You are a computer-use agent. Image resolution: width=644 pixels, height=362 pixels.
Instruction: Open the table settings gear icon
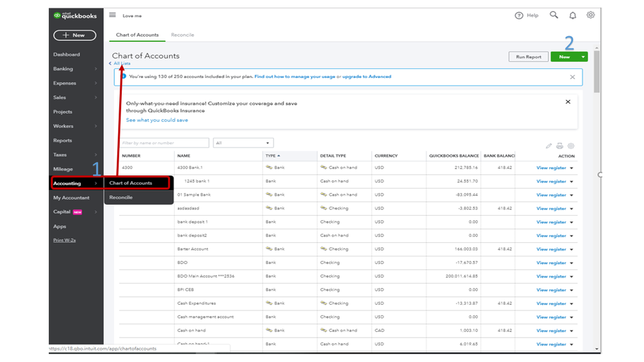(571, 146)
